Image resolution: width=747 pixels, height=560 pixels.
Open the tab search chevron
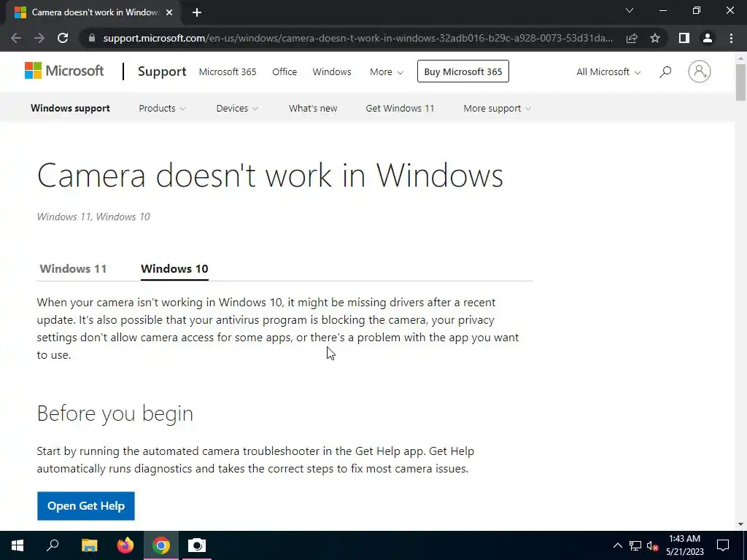[x=630, y=10]
